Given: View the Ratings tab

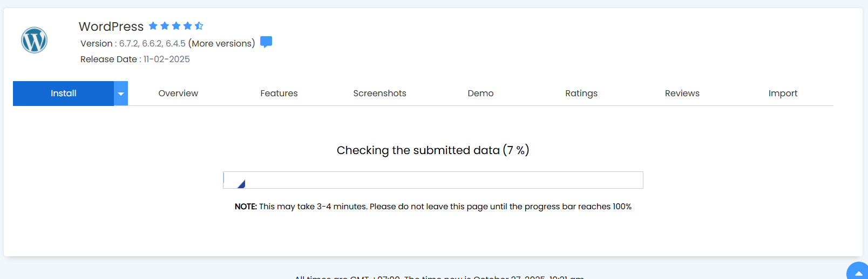Looking at the screenshot, I should [581, 94].
